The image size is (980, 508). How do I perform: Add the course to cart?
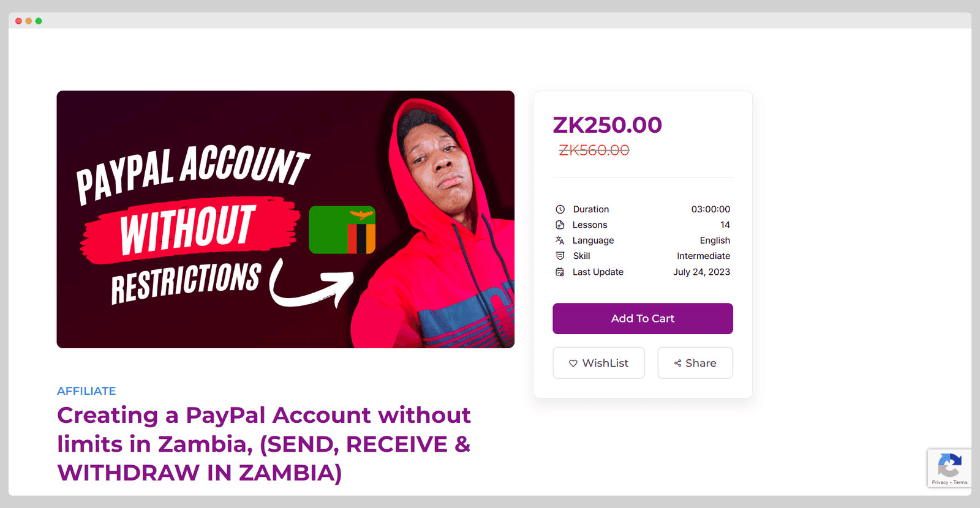tap(643, 318)
